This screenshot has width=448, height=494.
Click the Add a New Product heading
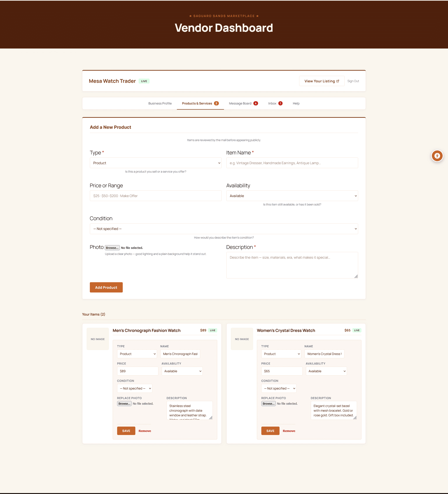click(x=110, y=127)
